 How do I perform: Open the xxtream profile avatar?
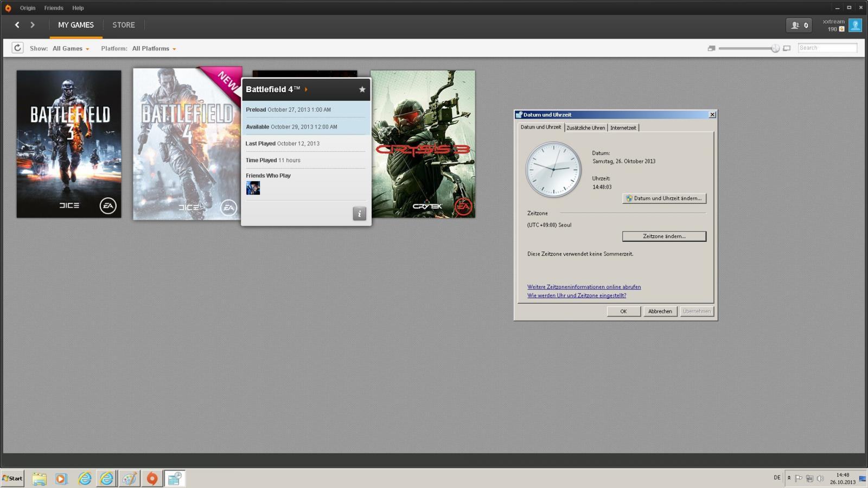(856, 25)
